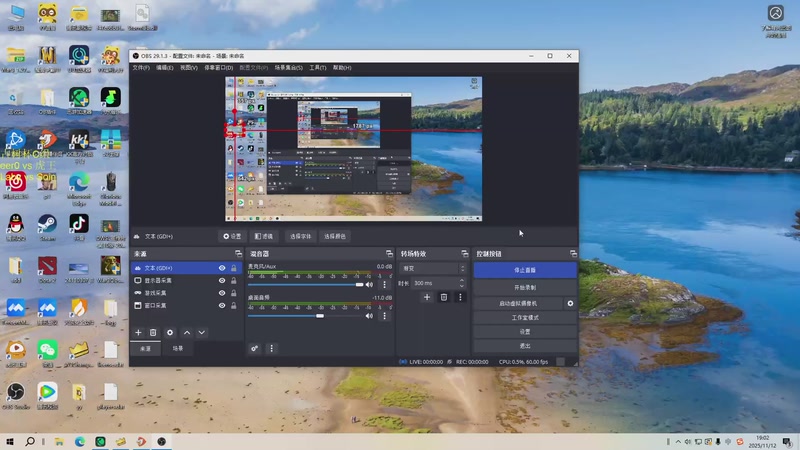Mute the 麦克风/Aux audio channel
This screenshot has width=800, height=450.
click(369, 285)
